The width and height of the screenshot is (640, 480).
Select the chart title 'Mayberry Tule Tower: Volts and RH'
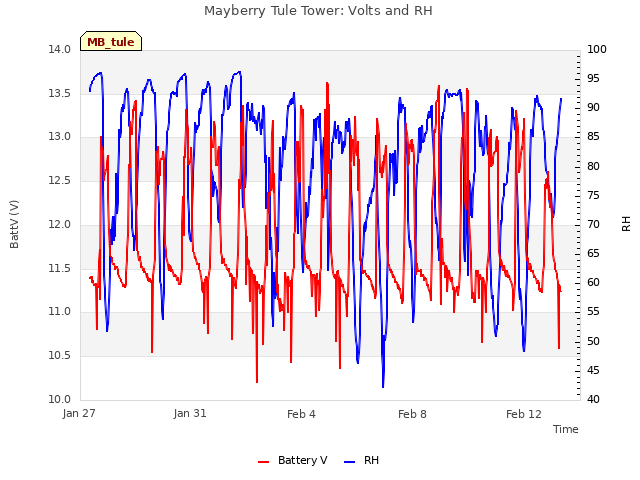point(318,11)
